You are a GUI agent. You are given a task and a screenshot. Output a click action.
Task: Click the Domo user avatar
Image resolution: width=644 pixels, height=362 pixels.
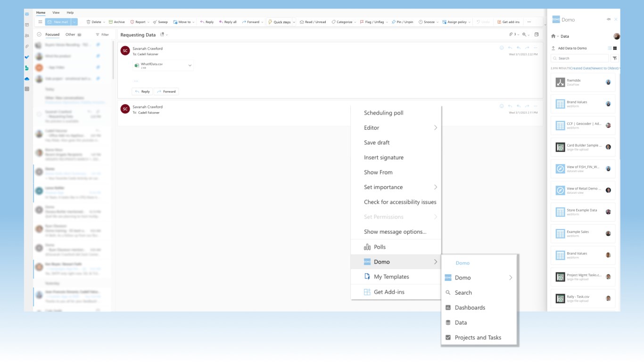(617, 36)
